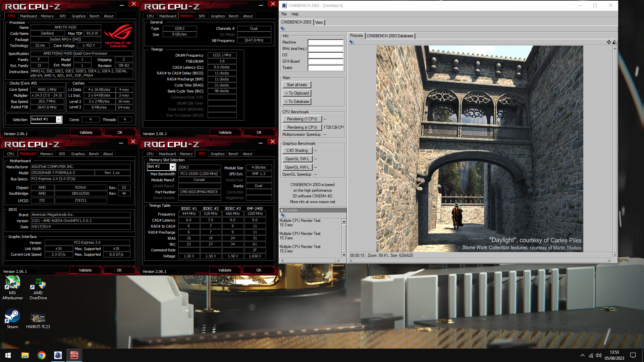
Task: Run Rendering (x CPU) benchmark
Action: pos(302,127)
